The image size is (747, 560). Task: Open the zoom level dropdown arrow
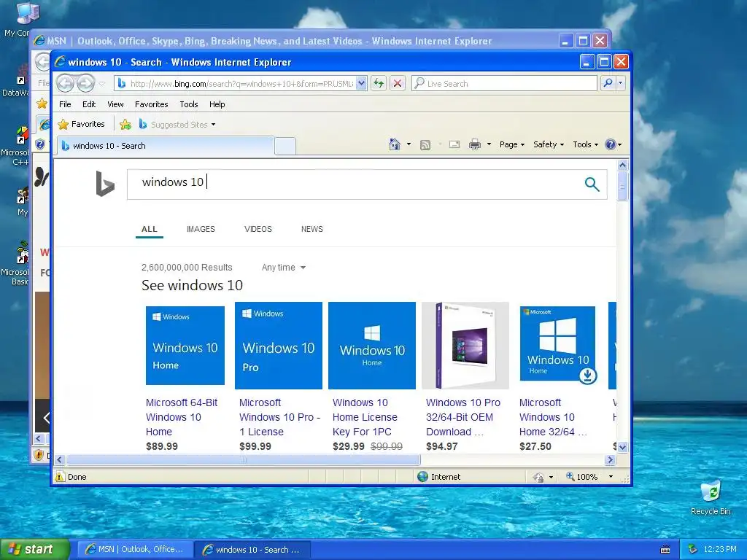coord(611,477)
